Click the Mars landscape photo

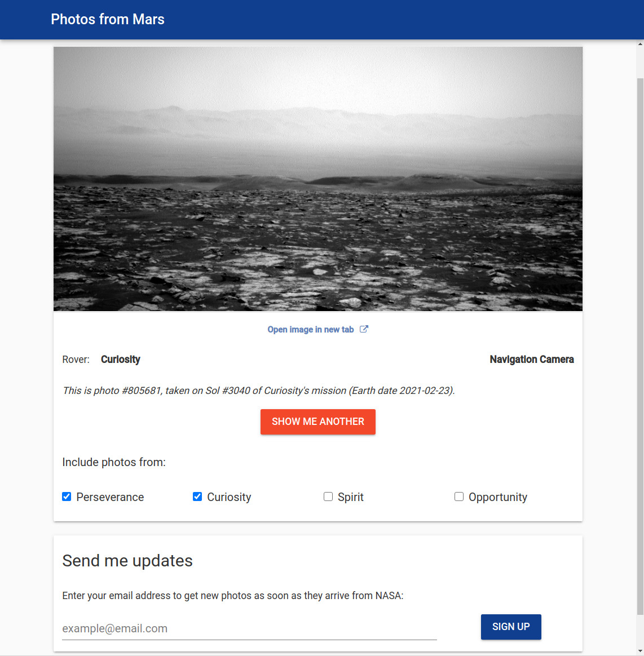(318, 179)
